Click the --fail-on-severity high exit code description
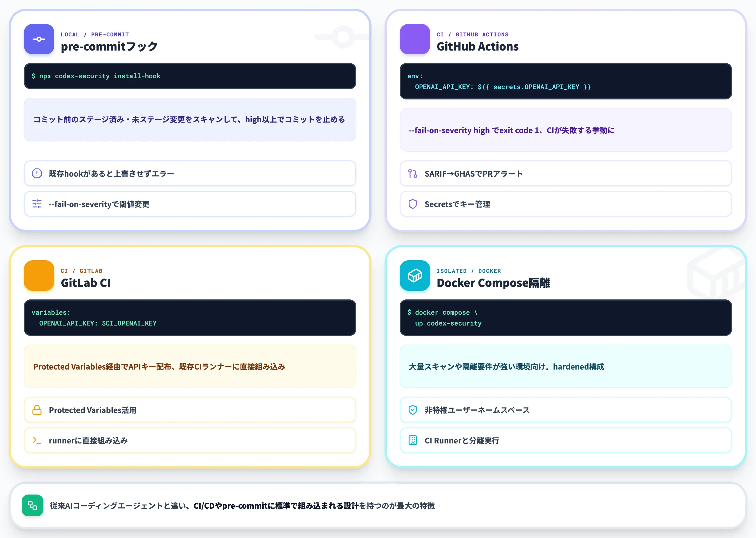Viewport: 756px width, 538px height. point(566,130)
